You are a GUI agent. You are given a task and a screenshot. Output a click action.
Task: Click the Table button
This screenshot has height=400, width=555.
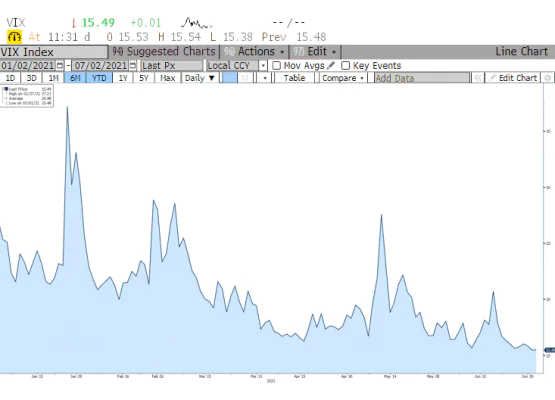tap(294, 78)
